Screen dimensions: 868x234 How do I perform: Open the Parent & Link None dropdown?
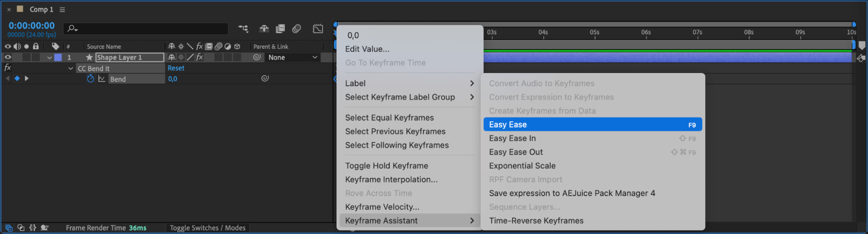click(x=293, y=57)
